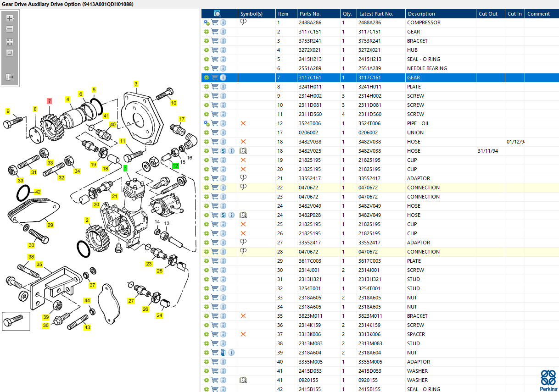Select green callout 1 on the diagram
This screenshot has width=559, height=392.
pos(126,169)
